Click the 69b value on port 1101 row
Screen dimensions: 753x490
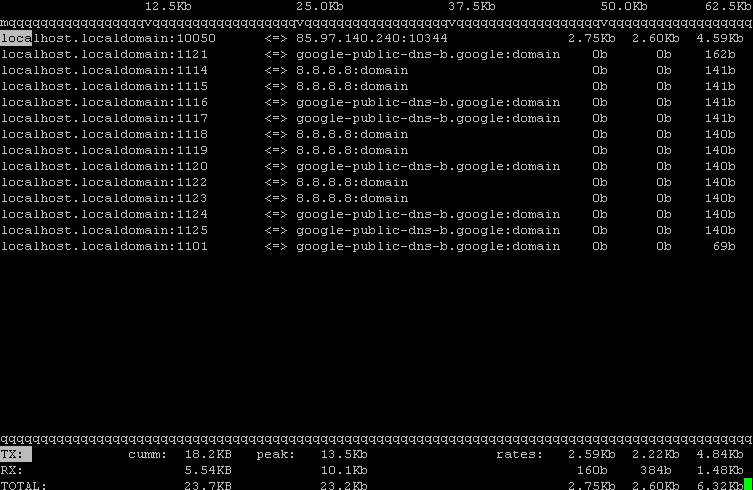(x=724, y=246)
